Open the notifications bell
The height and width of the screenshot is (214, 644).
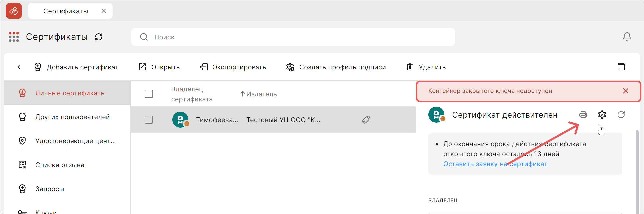point(627,37)
